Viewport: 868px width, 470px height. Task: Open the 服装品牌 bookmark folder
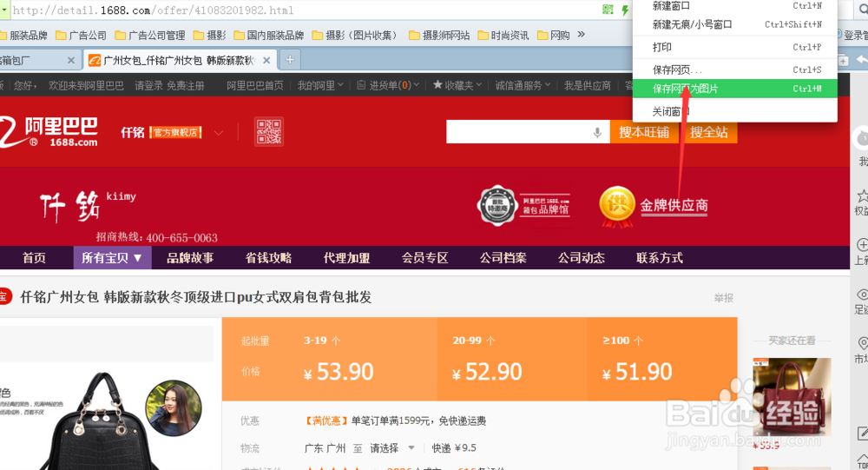pos(23,36)
